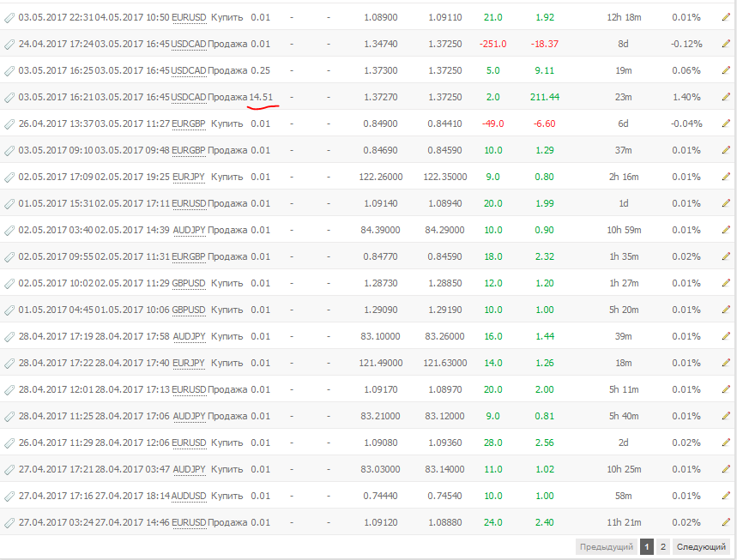Viewport: 737px width, 560px height.
Task: Go to previous page with Предыдущий button
Action: click(607, 547)
